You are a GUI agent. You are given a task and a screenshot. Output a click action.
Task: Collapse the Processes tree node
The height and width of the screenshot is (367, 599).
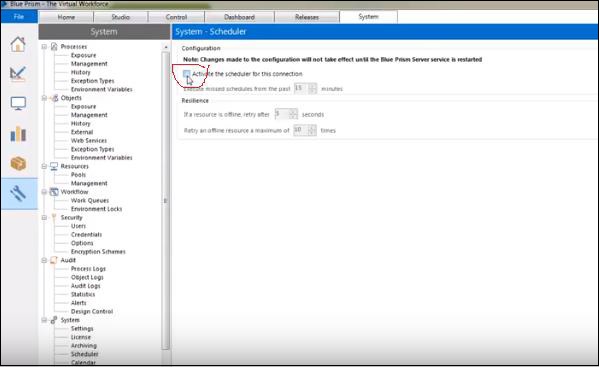click(x=44, y=47)
